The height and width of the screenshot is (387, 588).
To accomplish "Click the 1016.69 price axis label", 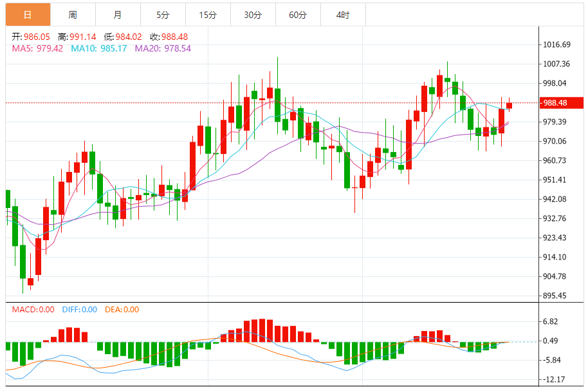I will 557,44.
